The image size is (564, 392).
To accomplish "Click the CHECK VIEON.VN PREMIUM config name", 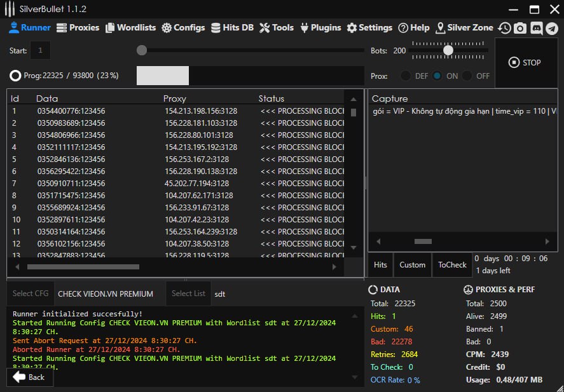I will [x=106, y=294].
